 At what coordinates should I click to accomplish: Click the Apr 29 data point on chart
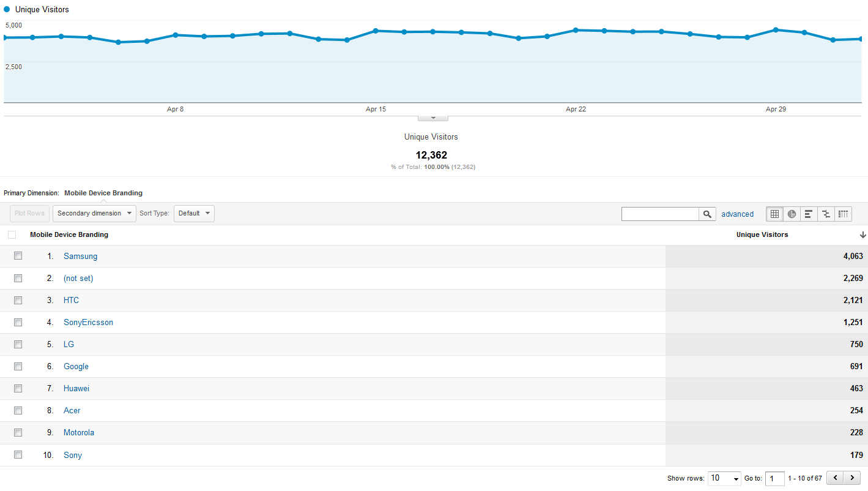(x=776, y=29)
